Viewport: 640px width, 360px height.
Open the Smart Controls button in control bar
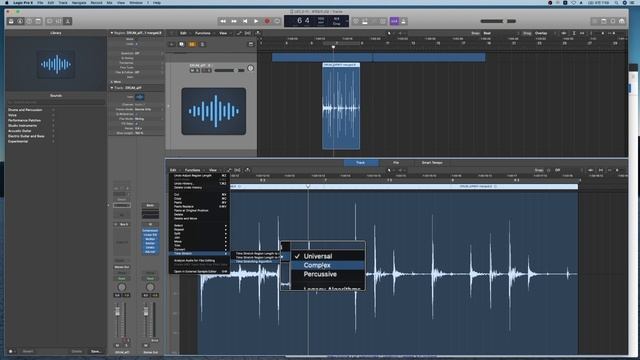(x=50, y=21)
